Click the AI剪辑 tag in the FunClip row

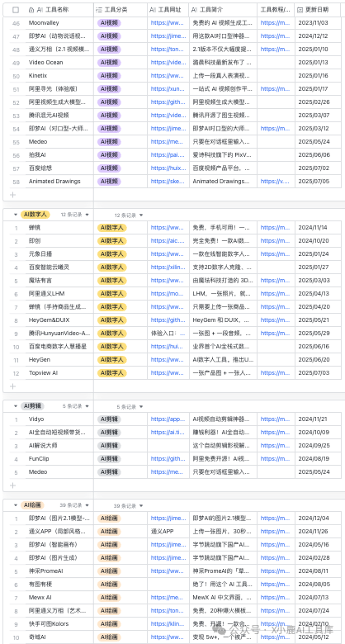point(109,459)
